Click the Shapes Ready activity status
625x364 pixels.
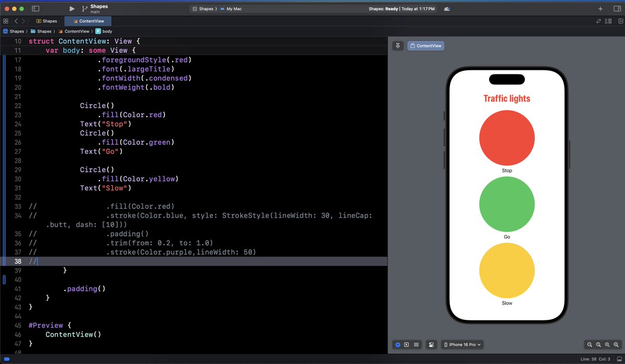(401, 9)
